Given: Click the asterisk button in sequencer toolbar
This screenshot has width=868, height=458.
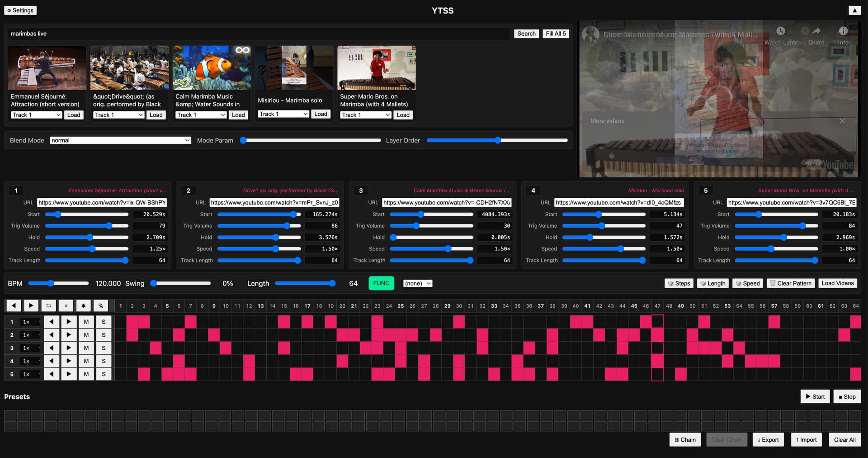Looking at the screenshot, I should (x=84, y=306).
